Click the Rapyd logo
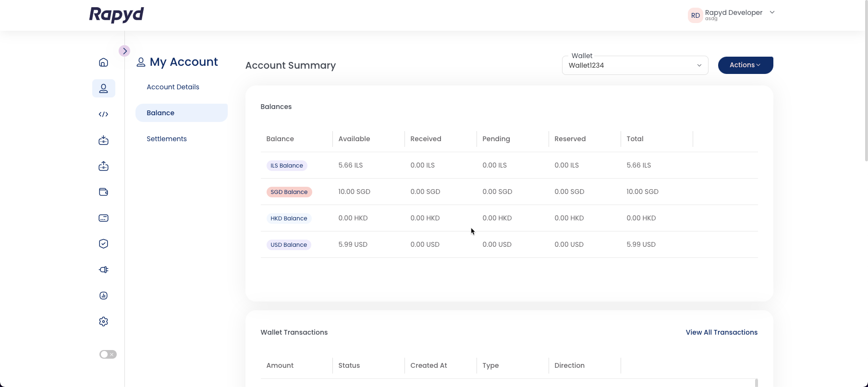The height and width of the screenshot is (387, 868). point(117,15)
